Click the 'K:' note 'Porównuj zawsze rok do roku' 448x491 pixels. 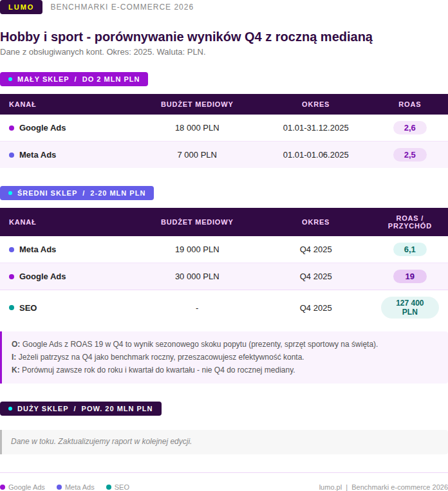pyautogui.click(x=153, y=370)
